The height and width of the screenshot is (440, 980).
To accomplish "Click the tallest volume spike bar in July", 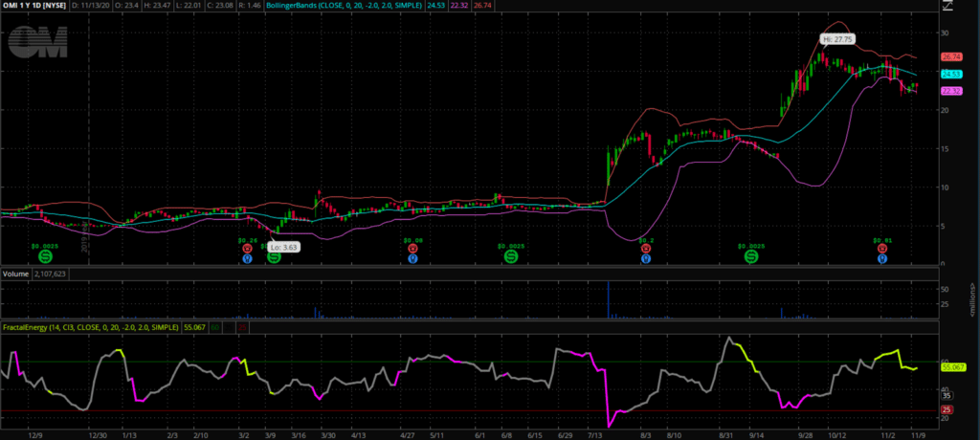I will (x=608, y=300).
